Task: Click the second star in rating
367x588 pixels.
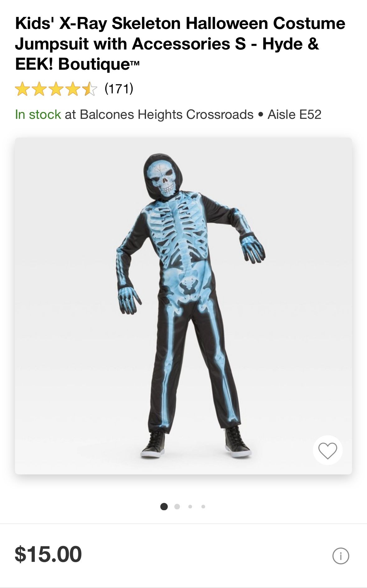Action: point(39,89)
